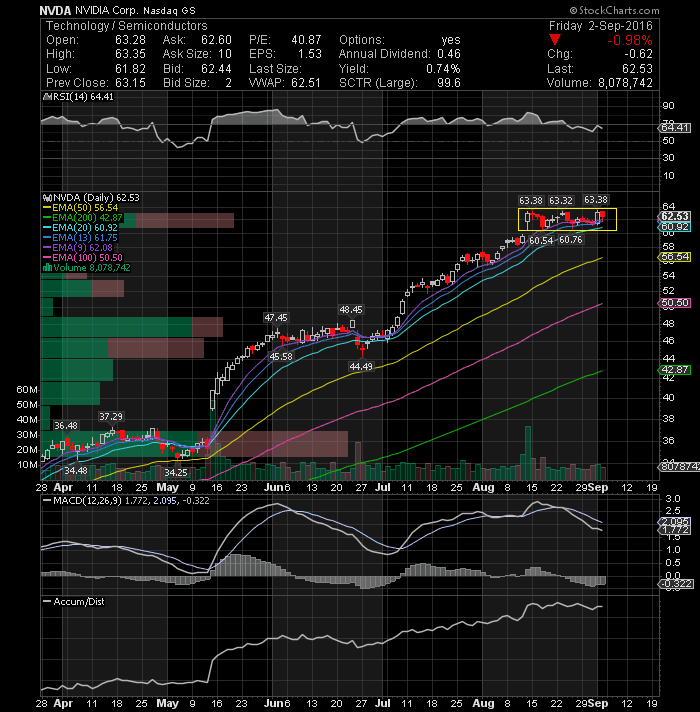This screenshot has height=712, width=700.
Task: Click the MACD(12,26,9) indicator label
Action: (x=87, y=501)
